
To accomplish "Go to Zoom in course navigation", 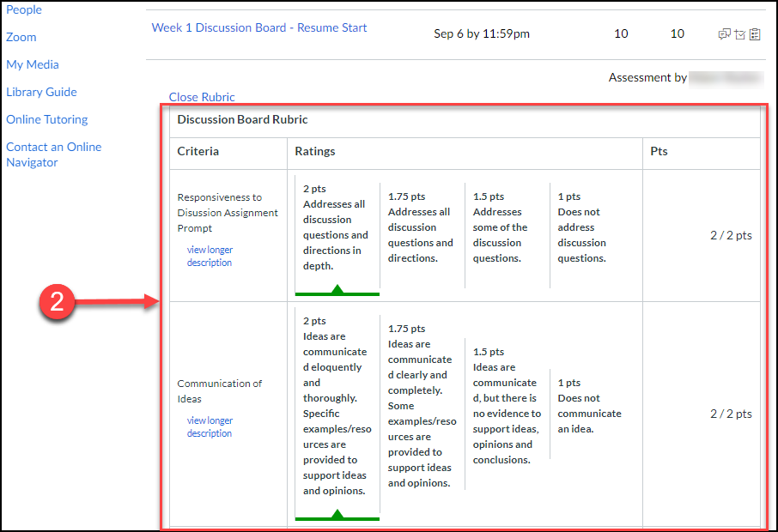I will [21, 37].
